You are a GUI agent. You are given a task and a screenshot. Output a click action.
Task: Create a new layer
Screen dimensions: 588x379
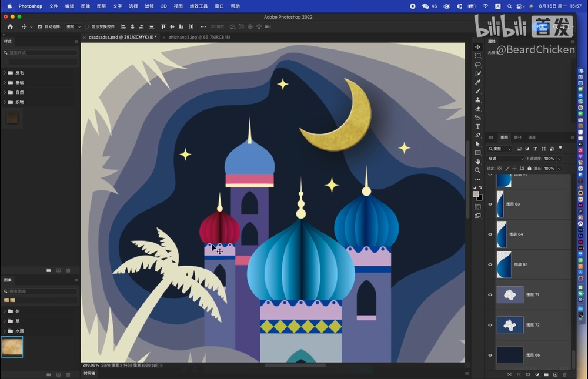coord(556,374)
